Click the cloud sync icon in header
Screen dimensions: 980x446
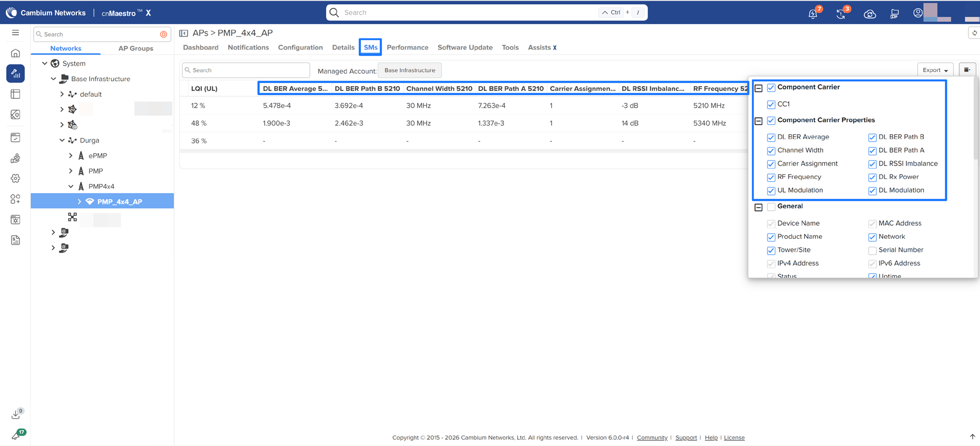pyautogui.click(x=870, y=14)
